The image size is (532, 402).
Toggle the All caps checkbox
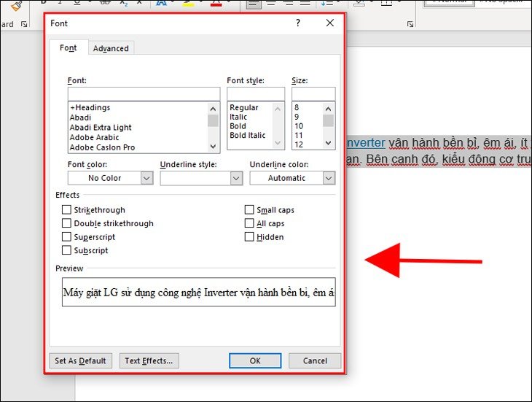(249, 223)
